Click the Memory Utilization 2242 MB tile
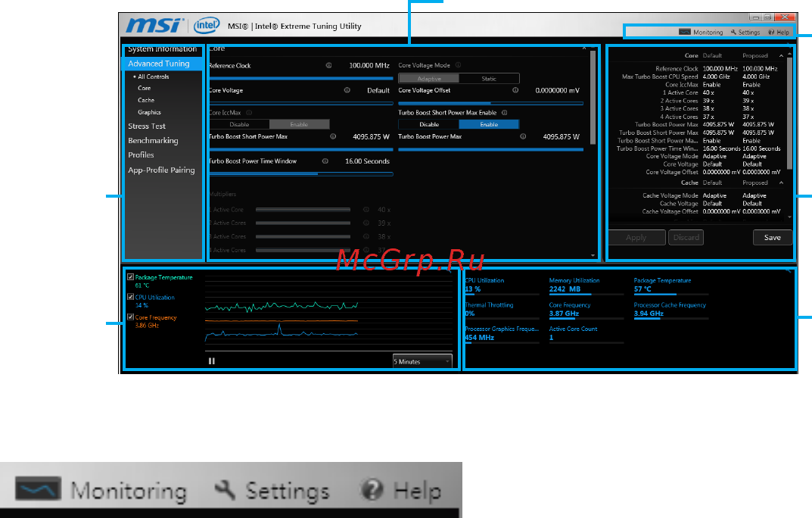Viewport: 812px width, 518px height. 586,286
